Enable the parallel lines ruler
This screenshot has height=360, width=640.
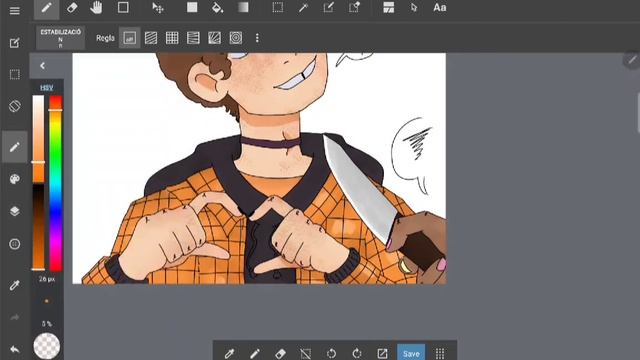tap(151, 38)
